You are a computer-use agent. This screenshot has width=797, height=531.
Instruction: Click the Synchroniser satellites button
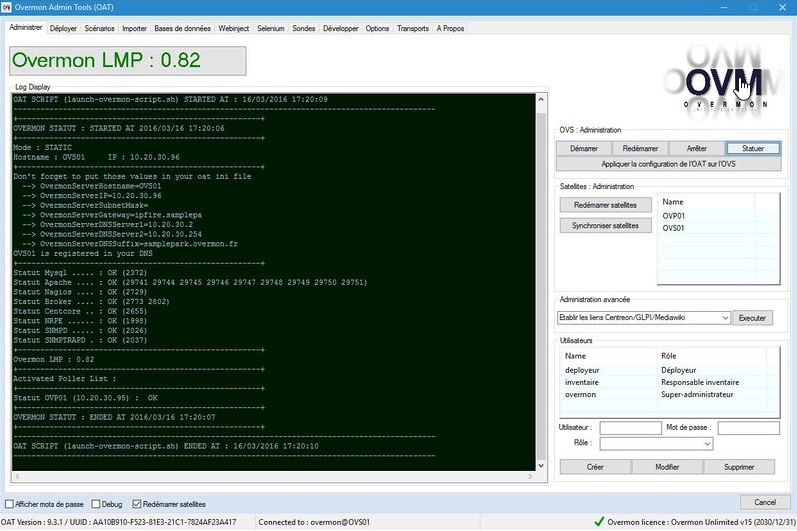tap(606, 226)
